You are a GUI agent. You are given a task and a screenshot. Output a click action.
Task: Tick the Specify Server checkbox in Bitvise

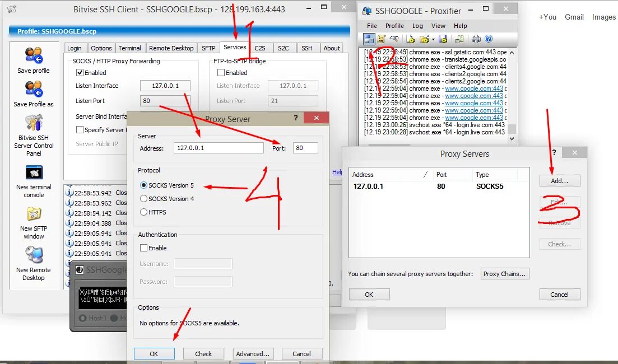[80, 129]
